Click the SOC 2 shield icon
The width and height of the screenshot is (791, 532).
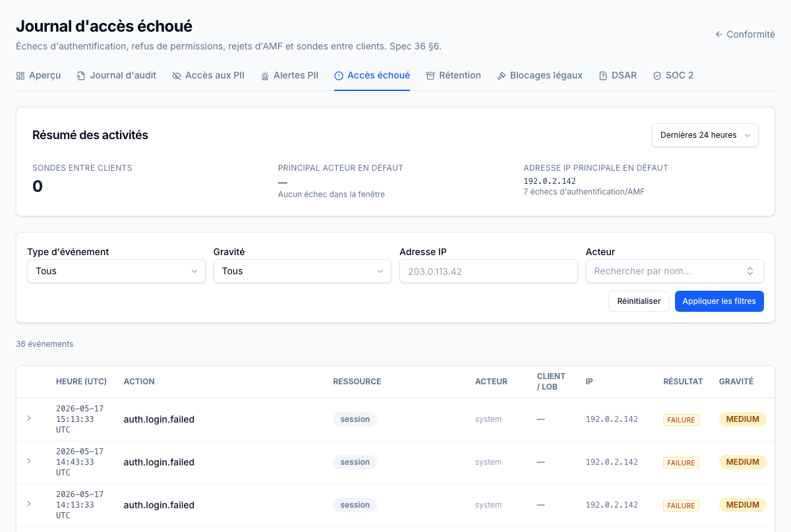(657, 76)
